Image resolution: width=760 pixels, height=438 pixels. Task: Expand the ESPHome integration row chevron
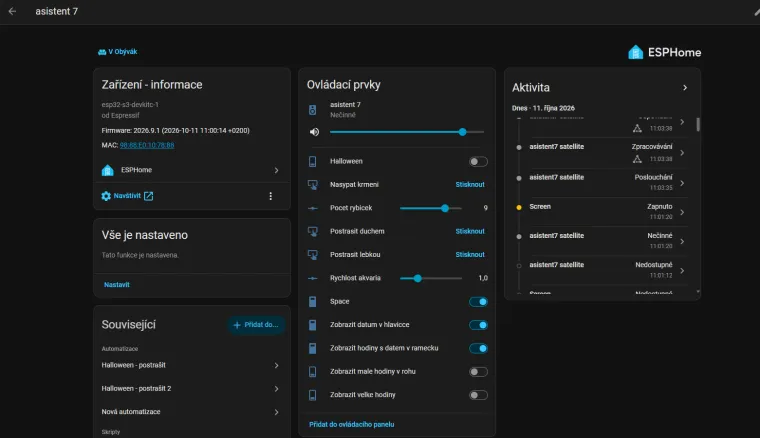[276, 170]
